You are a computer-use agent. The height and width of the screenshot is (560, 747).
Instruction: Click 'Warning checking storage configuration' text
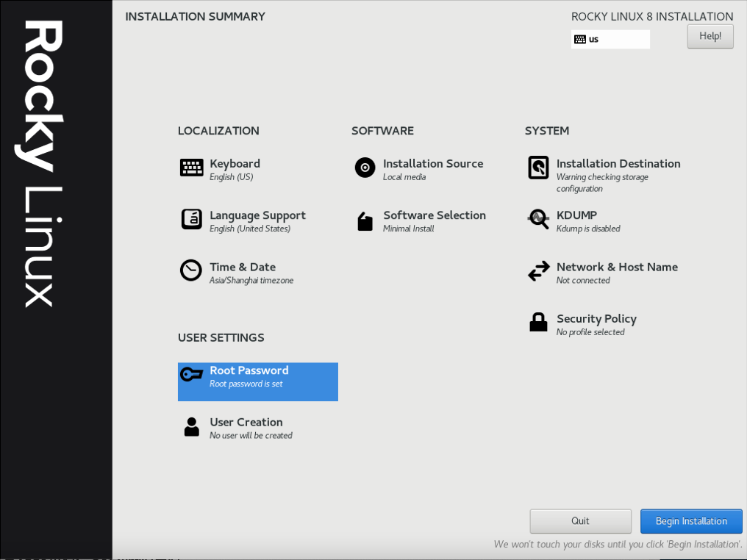pyautogui.click(x=602, y=183)
